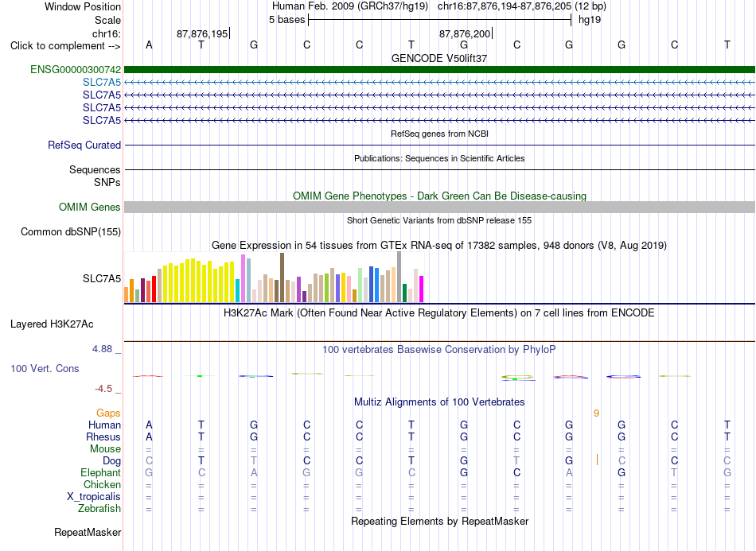Click 'Short Genetic Variants from dbSNP release 155'
Viewport: 756px width, 551px height.
click(x=439, y=220)
